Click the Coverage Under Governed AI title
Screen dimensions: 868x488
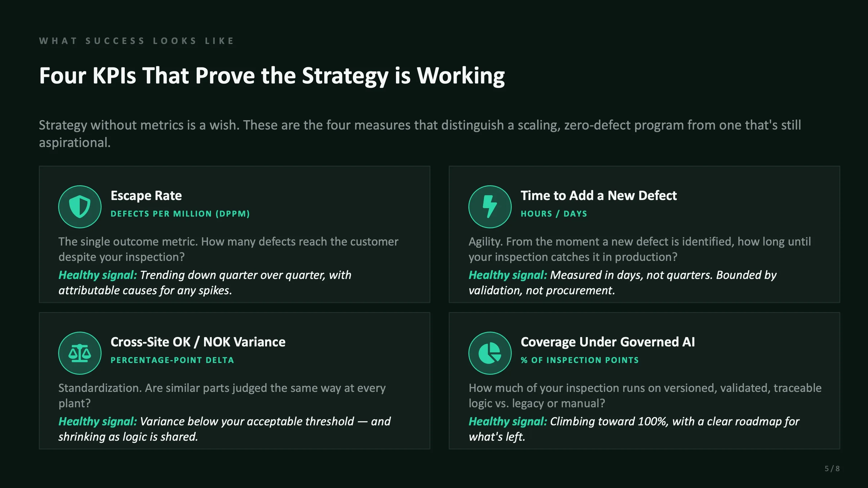[608, 342]
